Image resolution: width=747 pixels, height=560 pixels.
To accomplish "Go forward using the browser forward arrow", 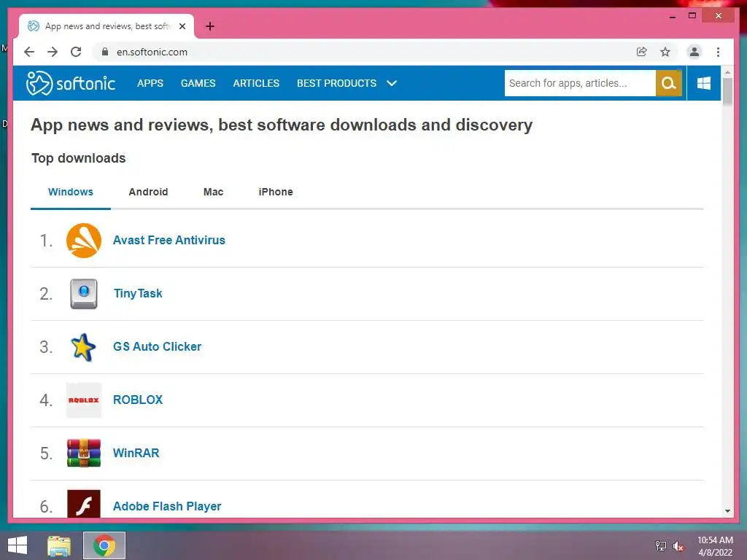I will [53, 52].
